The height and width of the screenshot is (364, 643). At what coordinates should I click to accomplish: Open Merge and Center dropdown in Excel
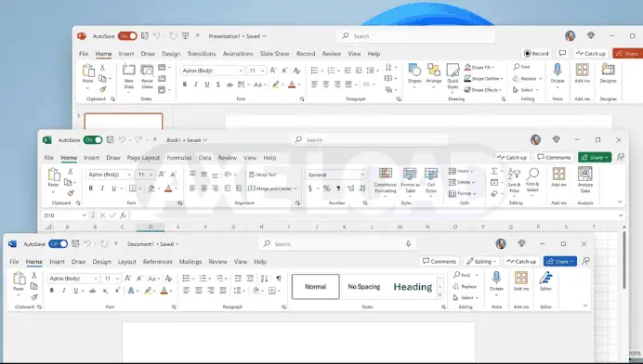click(295, 188)
